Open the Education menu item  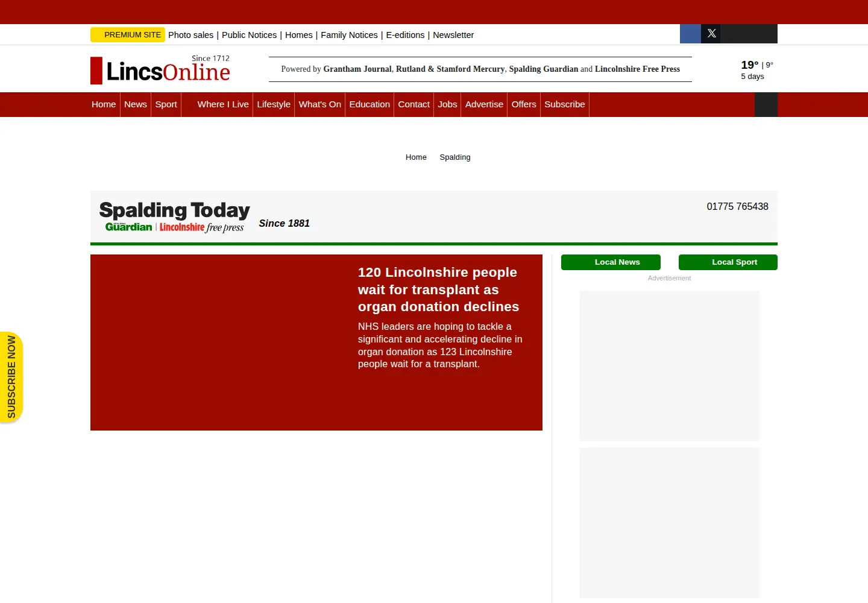coord(370,104)
